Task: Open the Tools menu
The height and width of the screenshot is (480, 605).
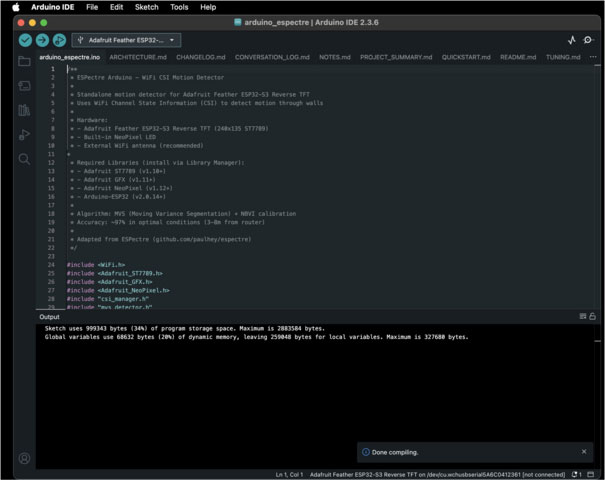Action: (179, 7)
